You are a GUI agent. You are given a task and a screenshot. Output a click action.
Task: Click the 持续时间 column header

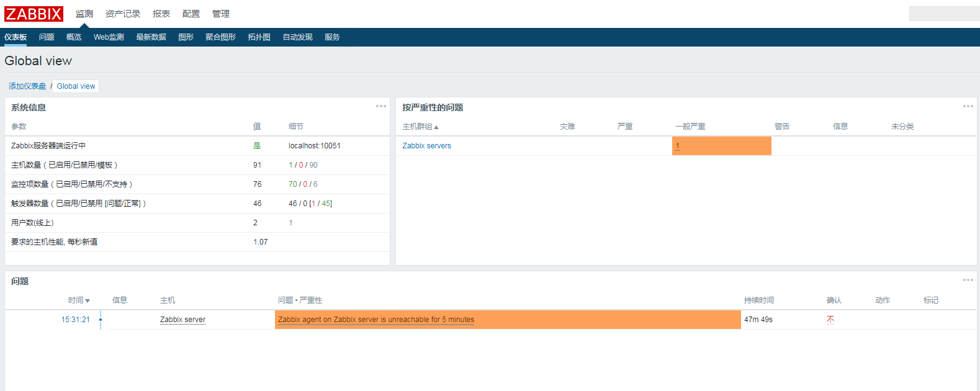click(x=759, y=300)
